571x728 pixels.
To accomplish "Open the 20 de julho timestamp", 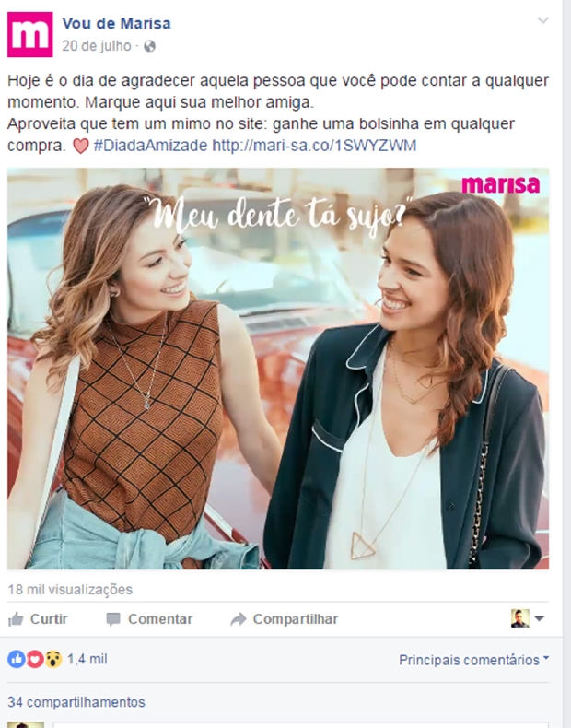I will pos(97,46).
